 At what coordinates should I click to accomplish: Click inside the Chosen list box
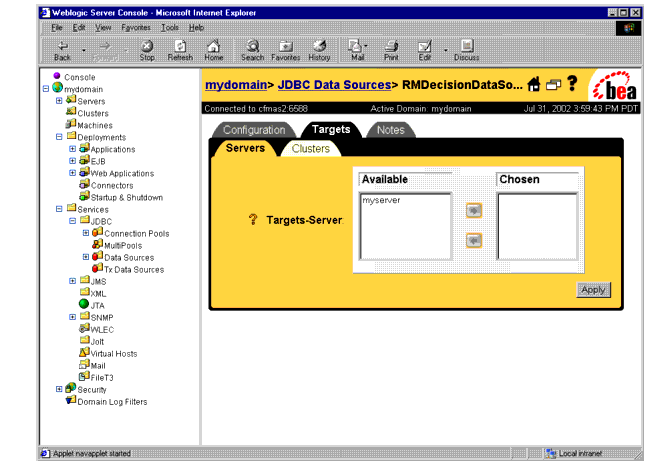point(537,226)
